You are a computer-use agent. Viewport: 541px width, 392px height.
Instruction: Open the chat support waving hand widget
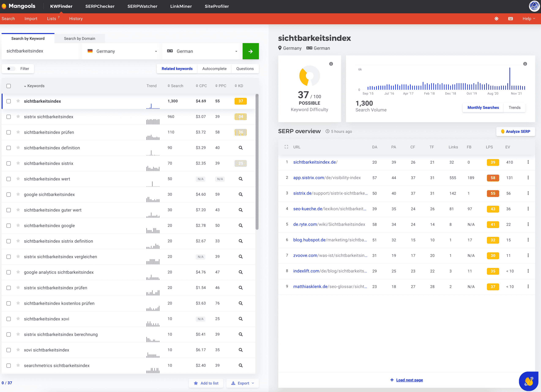(529, 381)
